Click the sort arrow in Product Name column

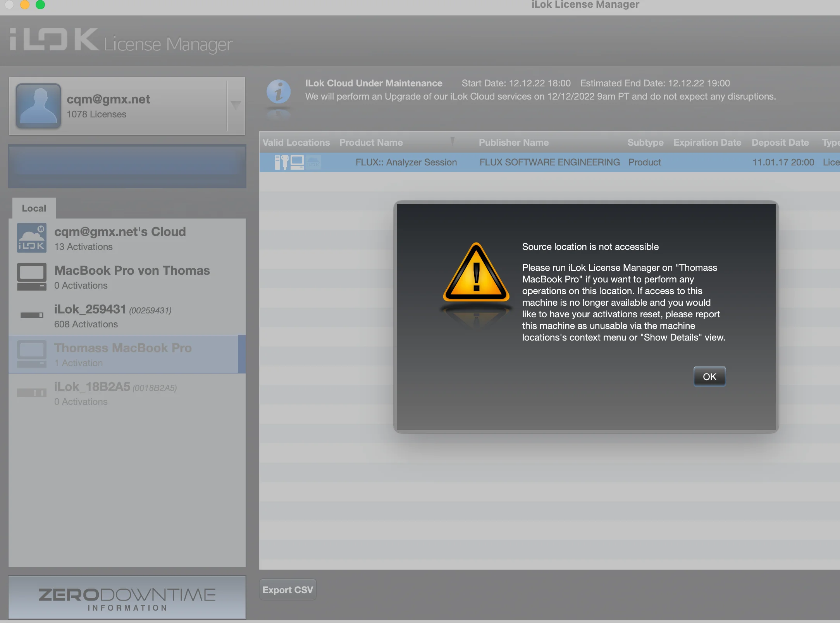pyautogui.click(x=452, y=141)
